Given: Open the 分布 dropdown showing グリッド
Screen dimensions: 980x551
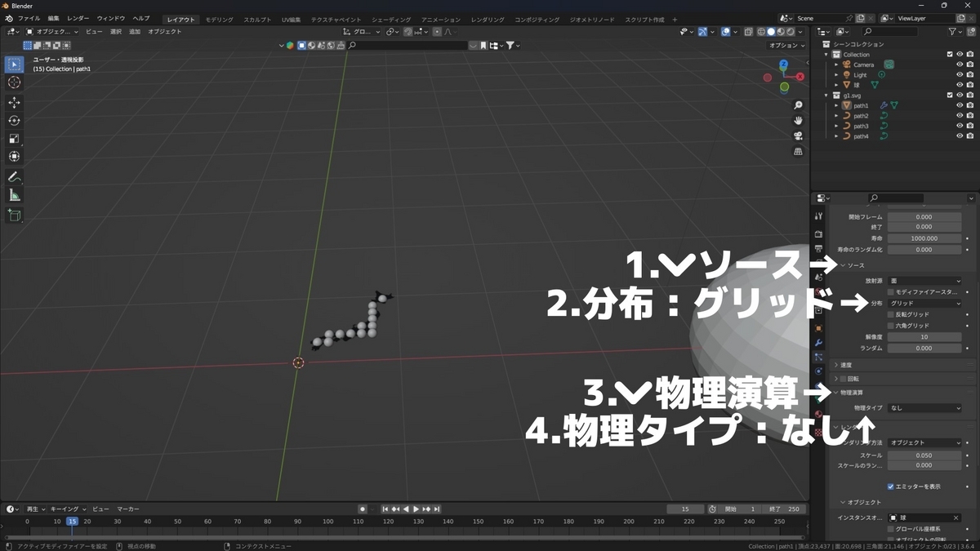Looking at the screenshot, I should coord(925,303).
